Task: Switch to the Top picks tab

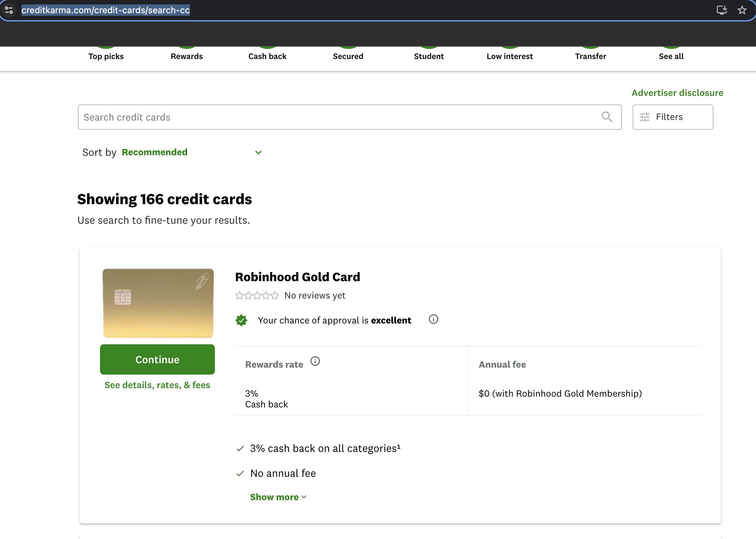Action: 106,56
